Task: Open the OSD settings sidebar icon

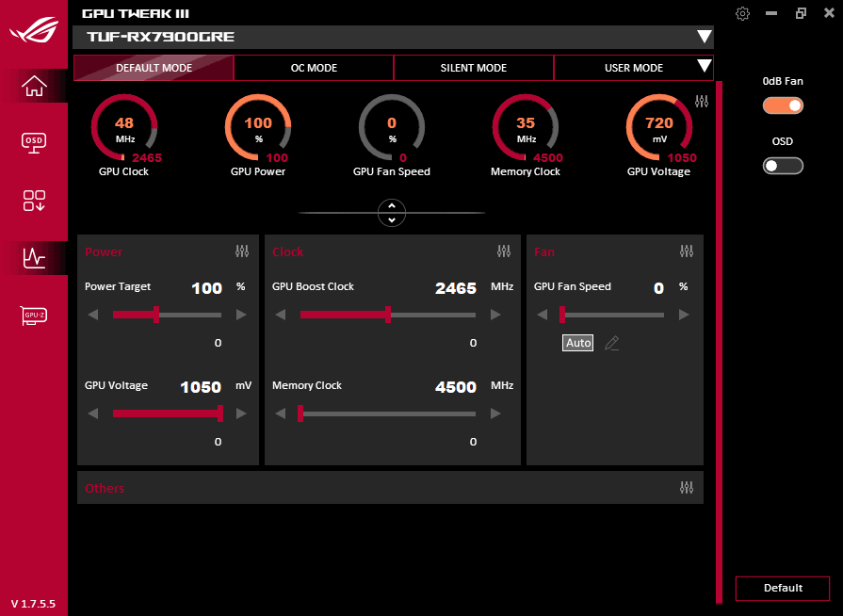Action: [x=34, y=142]
